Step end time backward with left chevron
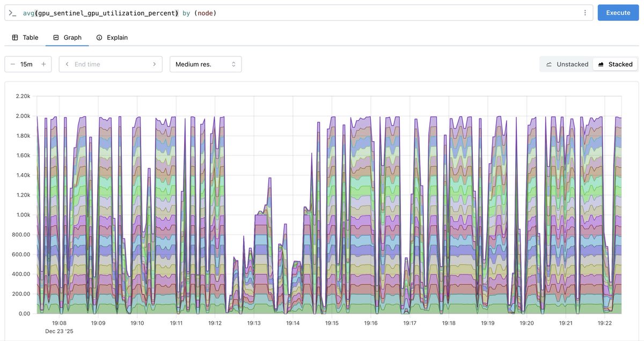Viewport: 644px width, 341px height. pos(67,64)
